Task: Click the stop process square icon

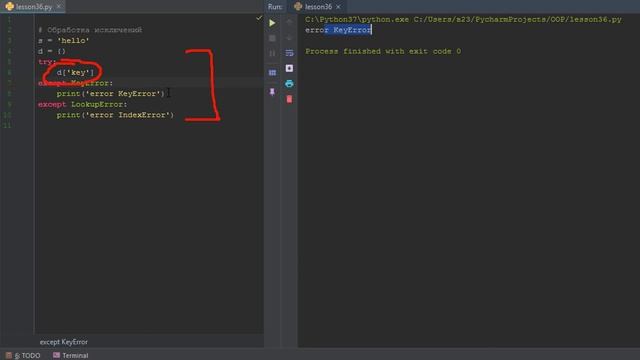Action: point(272,38)
